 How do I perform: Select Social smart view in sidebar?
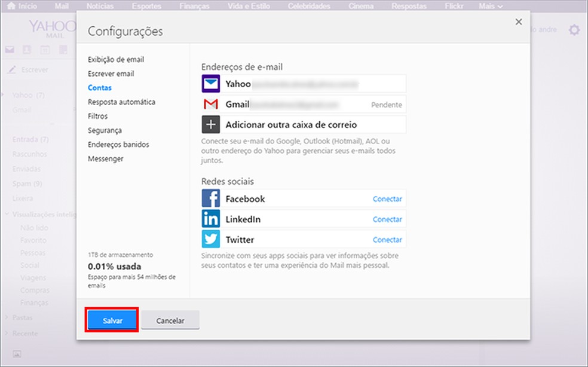30,265
